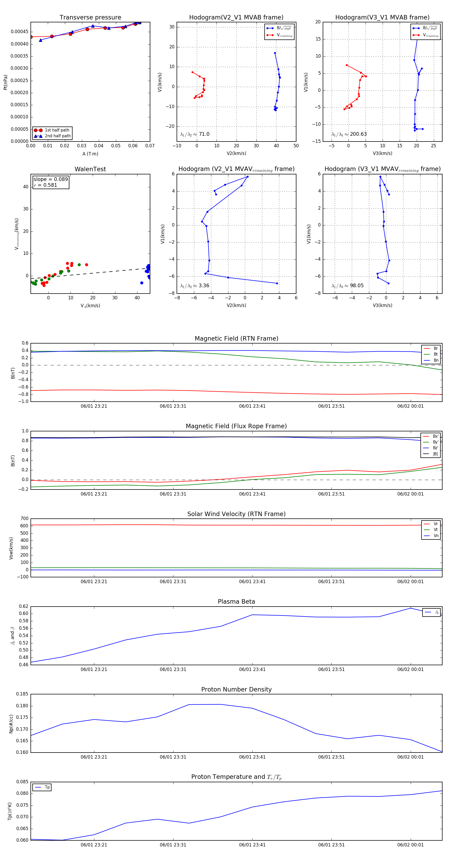Click the 'Transverse pressure' plot title

click(90, 18)
